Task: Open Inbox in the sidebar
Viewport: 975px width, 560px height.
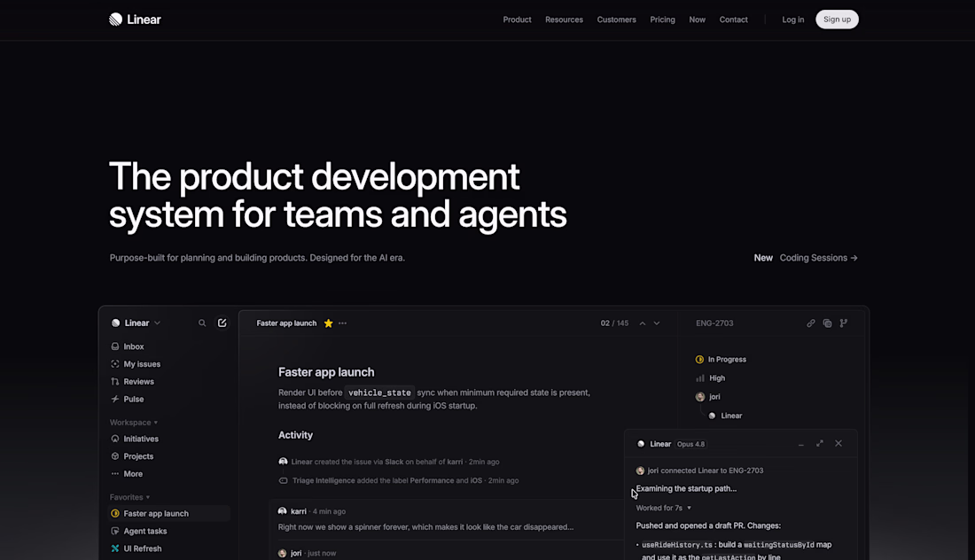Action: (168, 346)
